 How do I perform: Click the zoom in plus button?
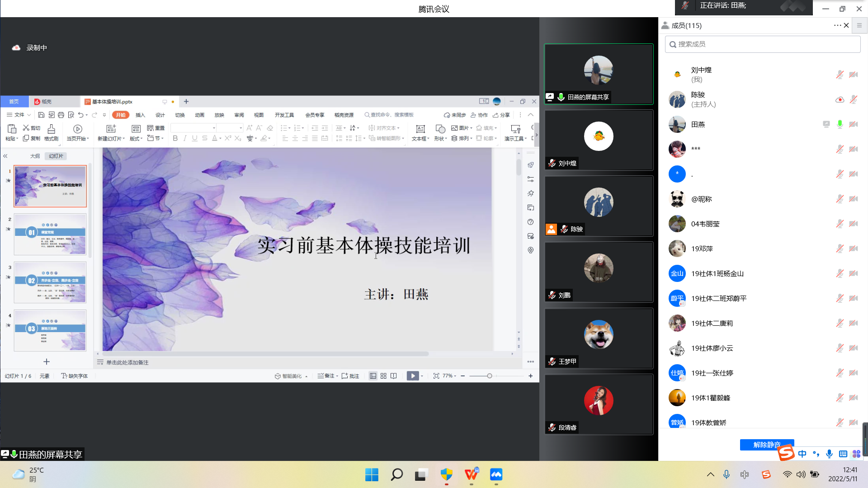click(x=531, y=376)
